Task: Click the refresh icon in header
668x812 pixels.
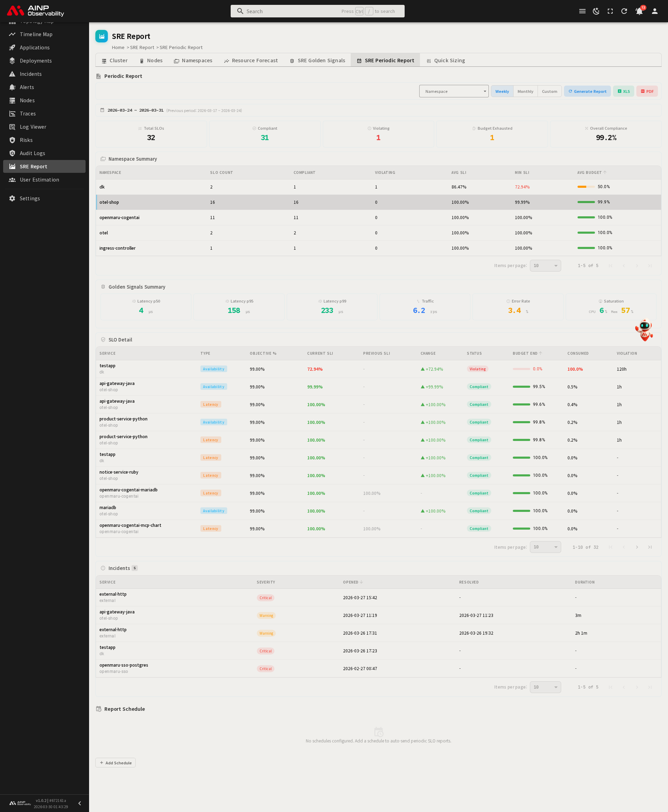Action: (x=624, y=11)
